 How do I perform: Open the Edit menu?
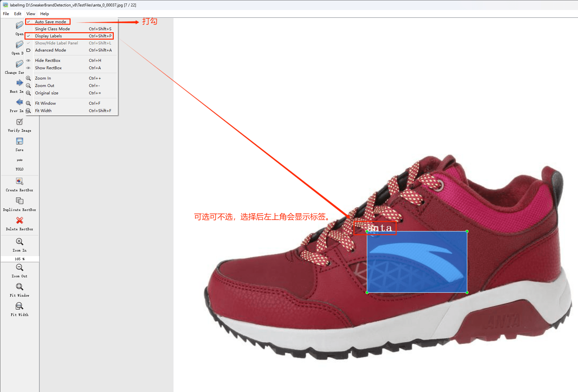[x=18, y=14]
